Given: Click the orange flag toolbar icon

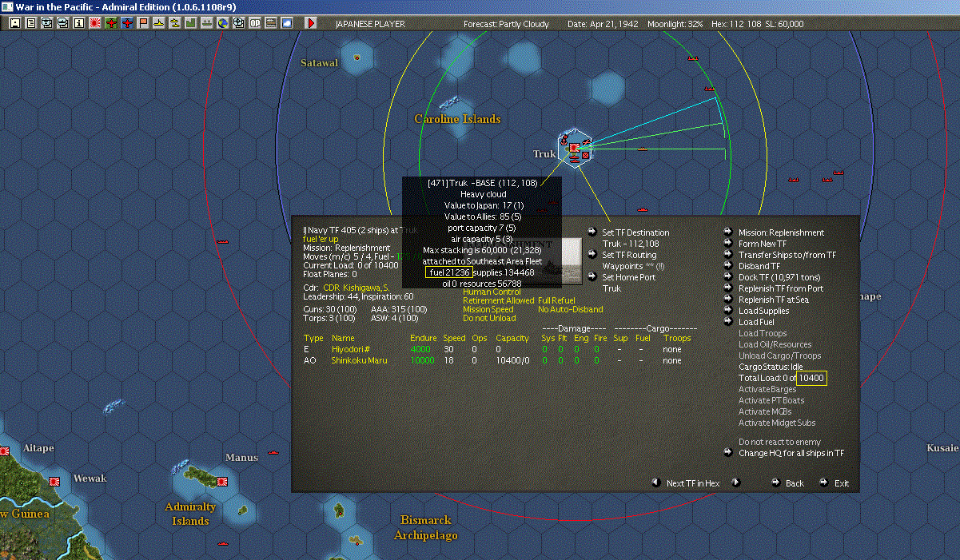Looking at the screenshot, I should tap(143, 23).
